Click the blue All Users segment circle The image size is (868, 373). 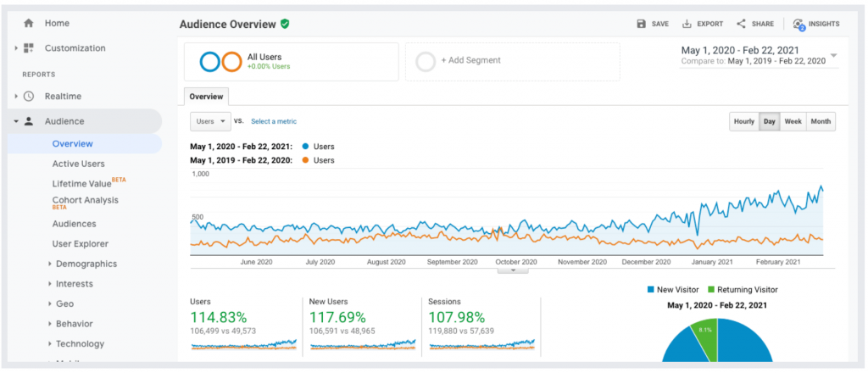coord(210,62)
